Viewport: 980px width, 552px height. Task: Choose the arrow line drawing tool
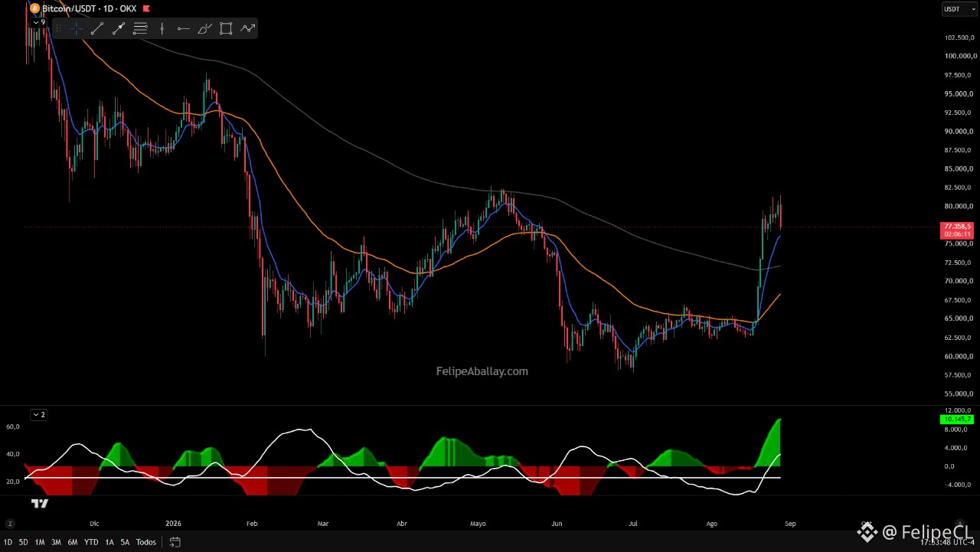pyautogui.click(x=119, y=28)
